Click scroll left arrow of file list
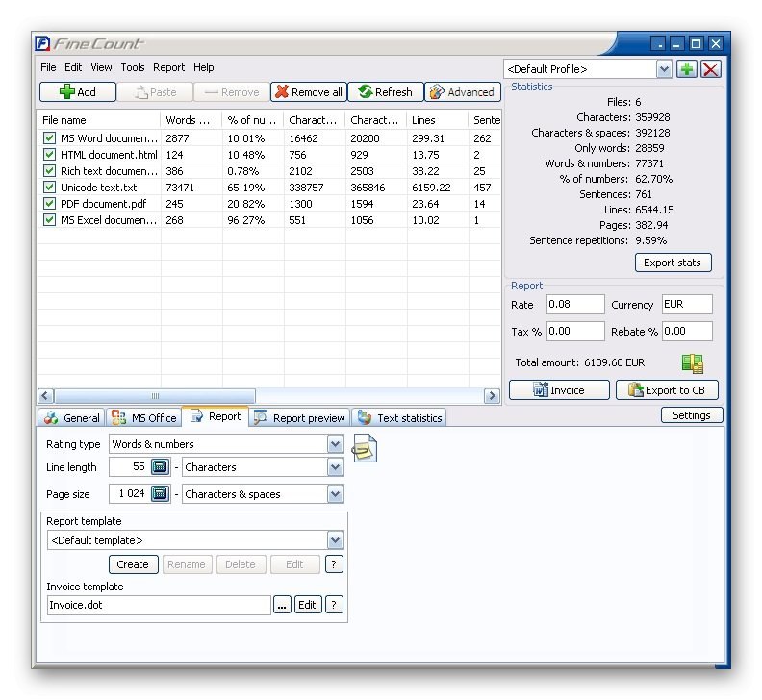This screenshot has width=762, height=700. (x=45, y=396)
